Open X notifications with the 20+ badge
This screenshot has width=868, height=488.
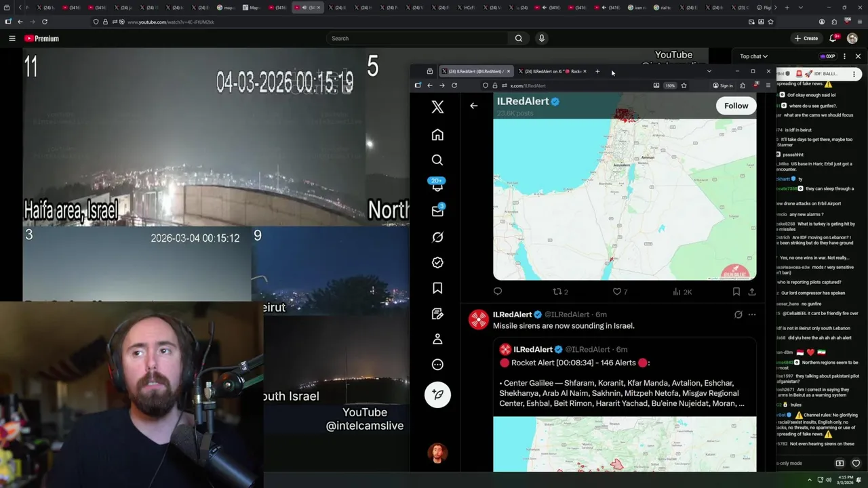pyautogui.click(x=437, y=185)
